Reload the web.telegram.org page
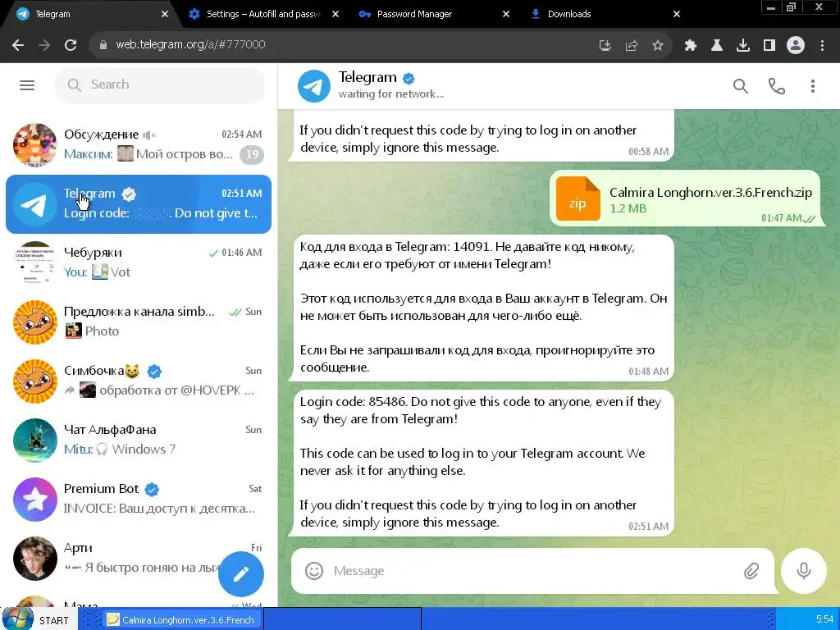 pos(71,45)
